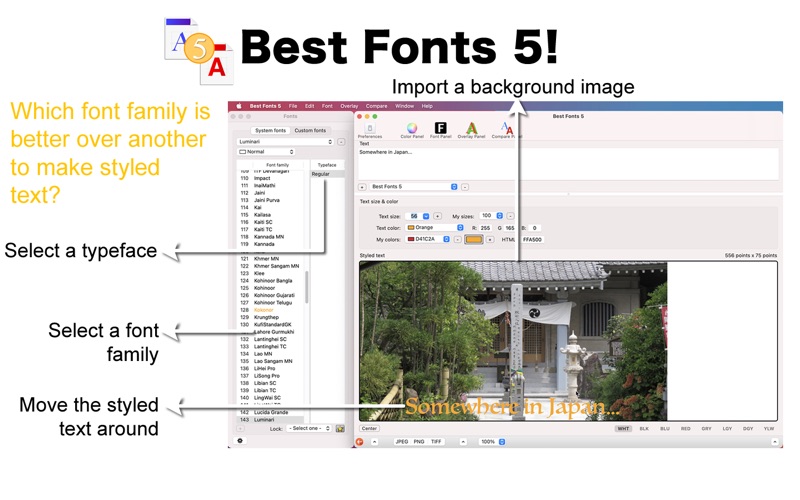Open the Preferences toolbar icon
This screenshot has height=500, width=800.
tap(369, 130)
